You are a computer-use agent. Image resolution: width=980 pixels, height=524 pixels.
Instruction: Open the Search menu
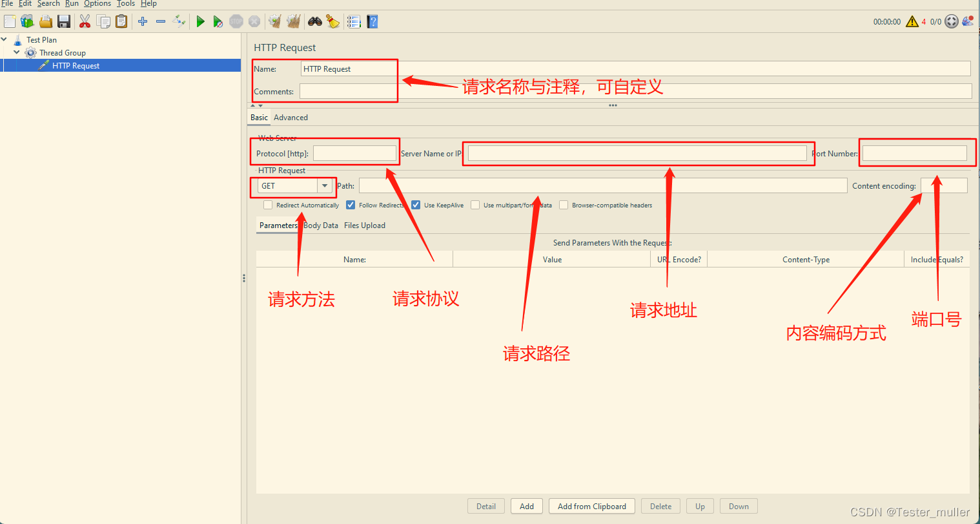(x=48, y=4)
